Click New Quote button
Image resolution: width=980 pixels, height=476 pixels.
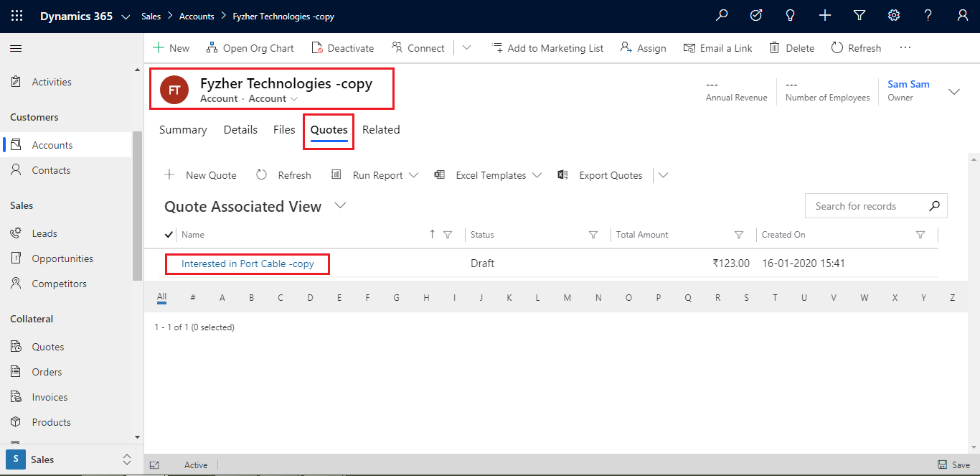(x=200, y=175)
